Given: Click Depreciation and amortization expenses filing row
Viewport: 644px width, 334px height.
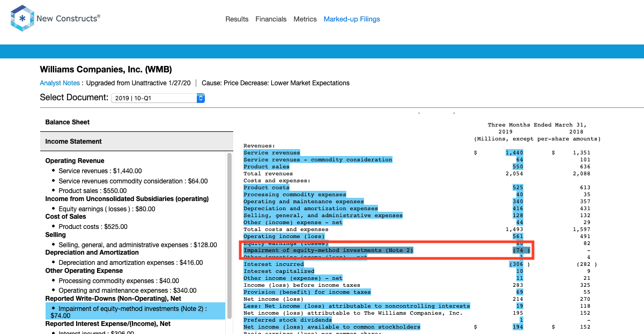Looking at the screenshot, I should [310, 209].
